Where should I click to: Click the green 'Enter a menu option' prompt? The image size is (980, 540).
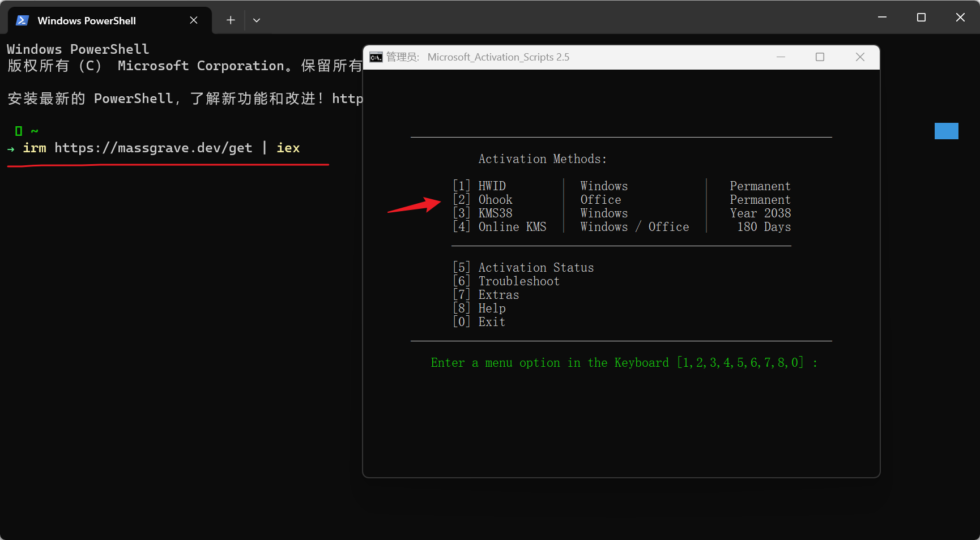(623, 363)
